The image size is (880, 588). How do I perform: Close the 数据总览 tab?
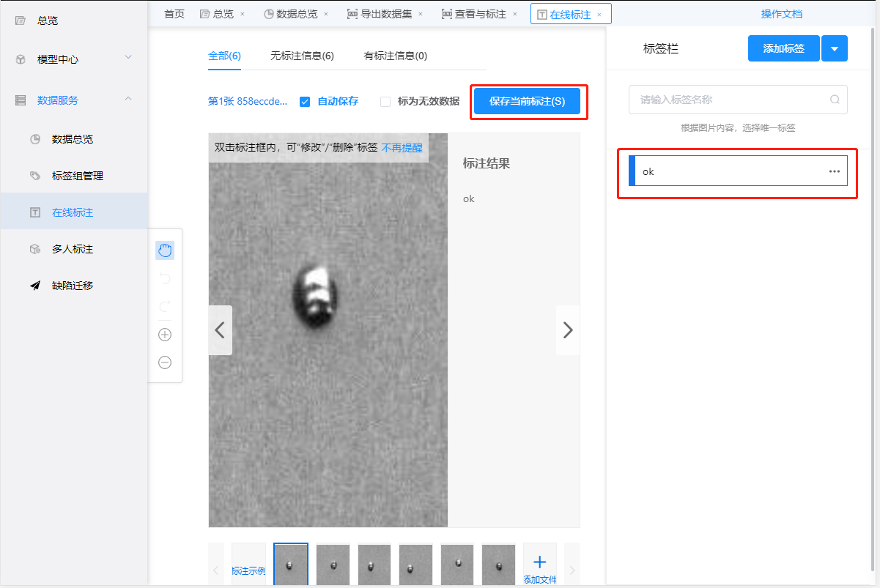(x=326, y=14)
